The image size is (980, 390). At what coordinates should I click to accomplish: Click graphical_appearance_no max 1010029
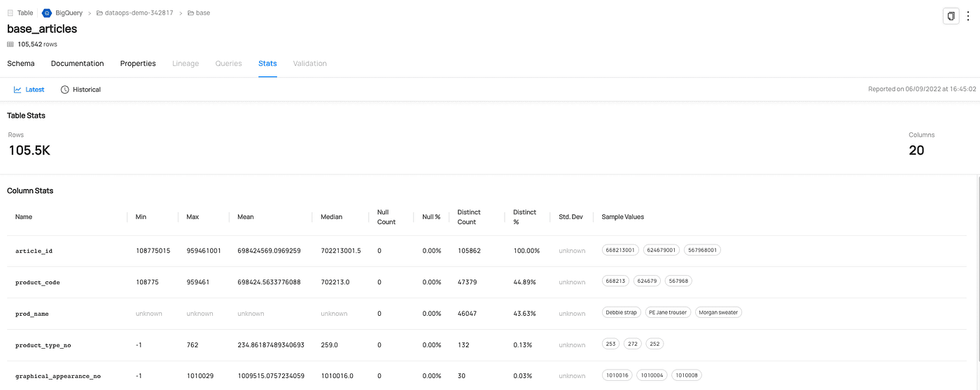pos(200,376)
